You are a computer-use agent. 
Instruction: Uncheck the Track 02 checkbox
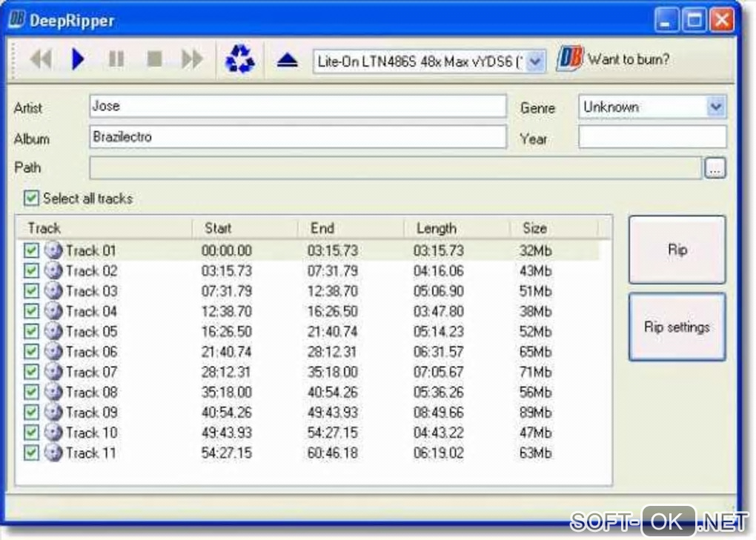[31, 270]
